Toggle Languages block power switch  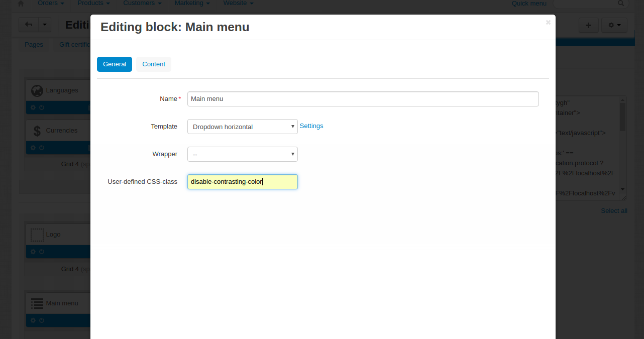(x=42, y=107)
